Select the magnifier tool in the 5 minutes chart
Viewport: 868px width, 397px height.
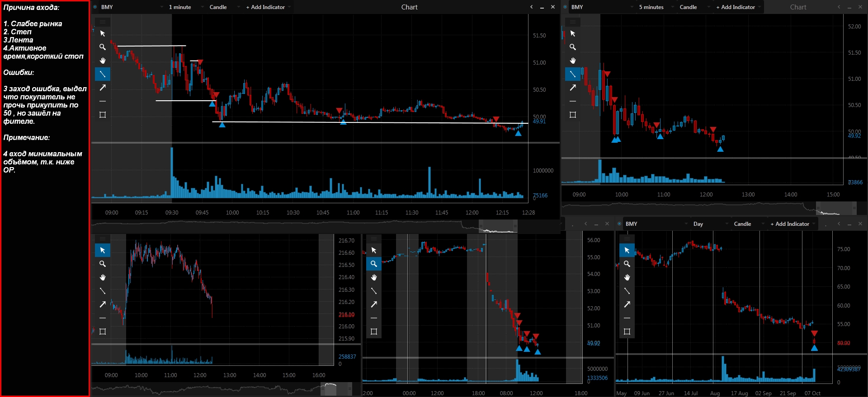[x=573, y=47]
